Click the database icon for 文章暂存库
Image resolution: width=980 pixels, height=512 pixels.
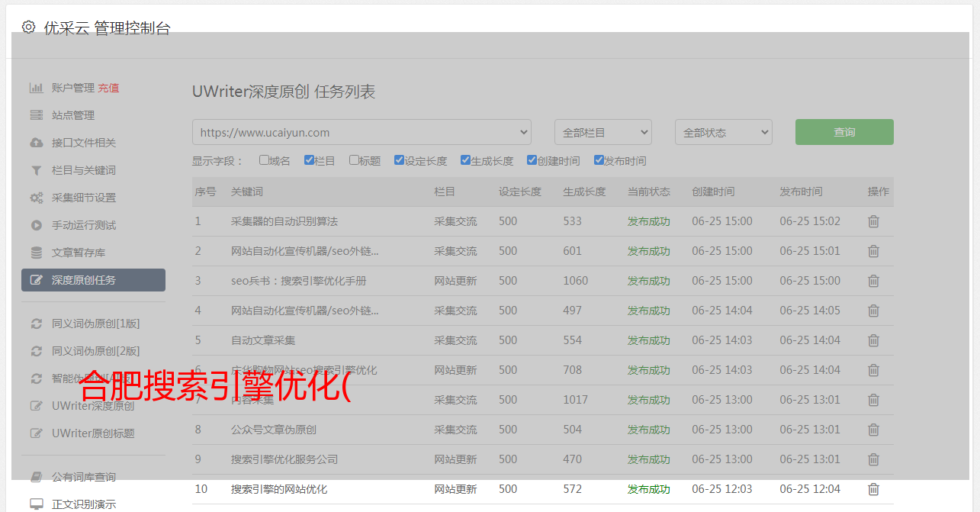coord(36,253)
